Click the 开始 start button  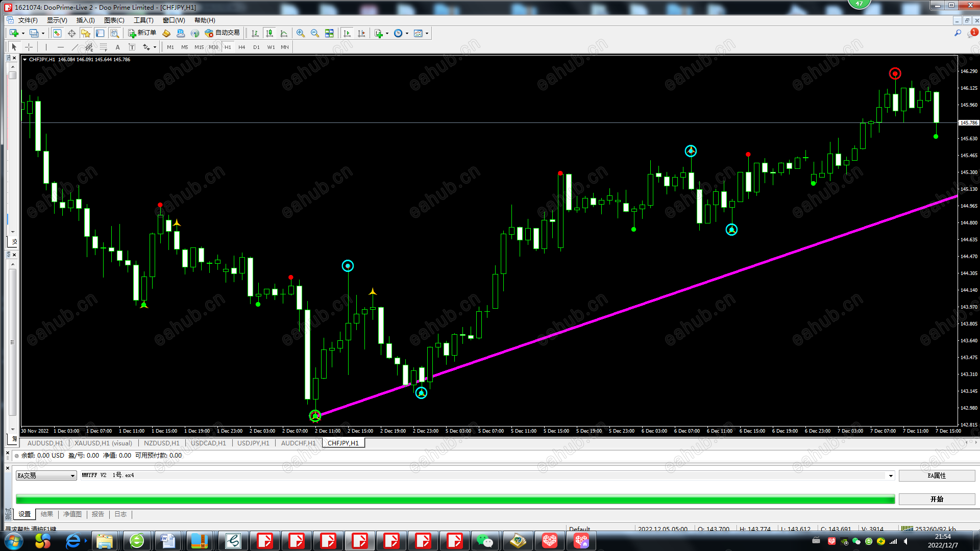point(937,499)
